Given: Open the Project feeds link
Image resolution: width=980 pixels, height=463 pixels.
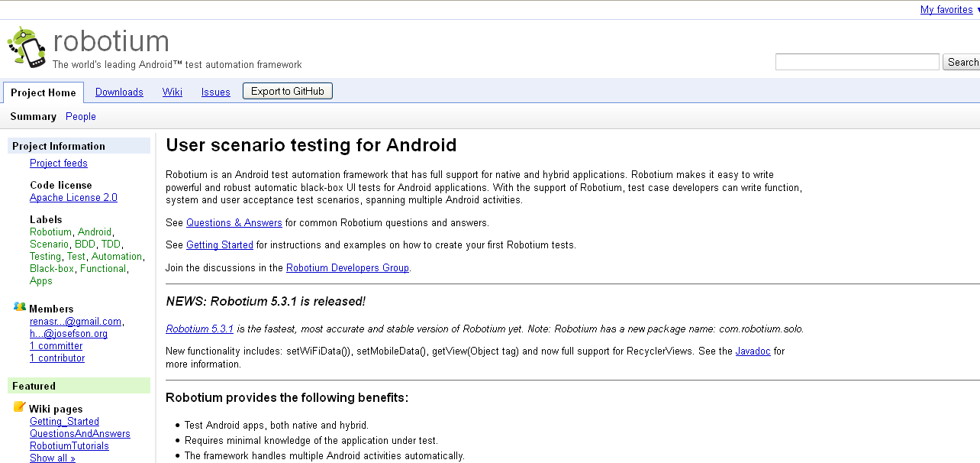Looking at the screenshot, I should click(59, 164).
